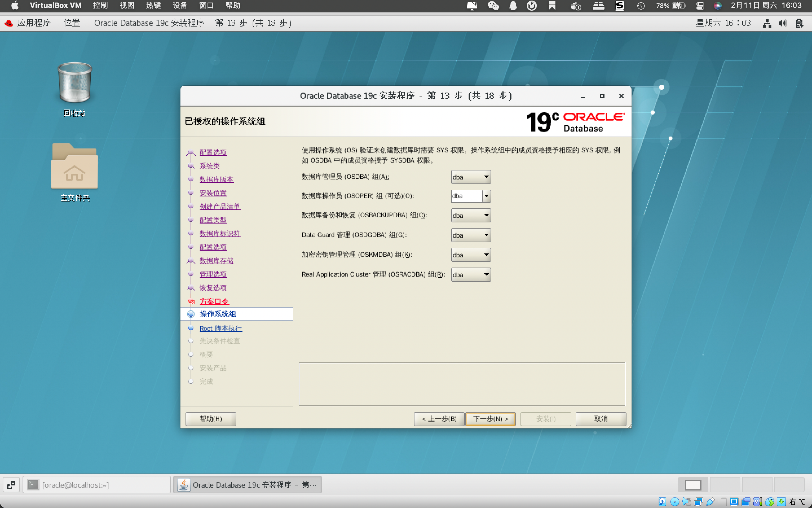Image resolution: width=812 pixels, height=508 pixels.
Task: Click the VirtualBox optical disk status icon
Action: pos(674,502)
